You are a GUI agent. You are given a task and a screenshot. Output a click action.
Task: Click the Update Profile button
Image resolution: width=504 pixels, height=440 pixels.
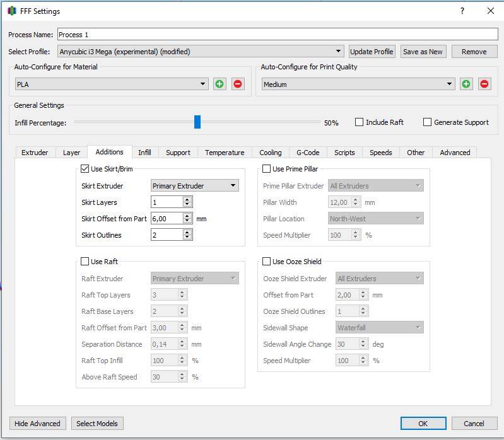[372, 52]
